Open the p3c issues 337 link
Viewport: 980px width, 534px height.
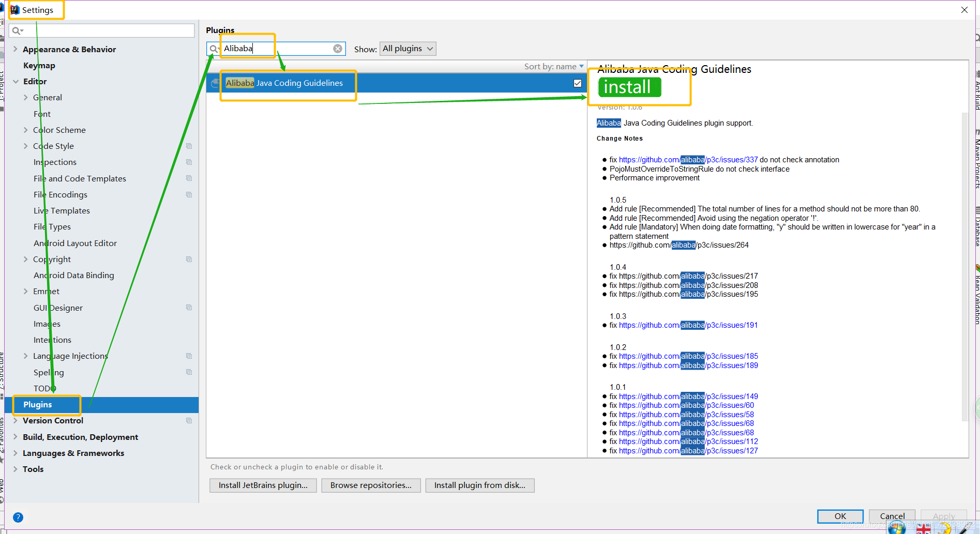click(688, 160)
